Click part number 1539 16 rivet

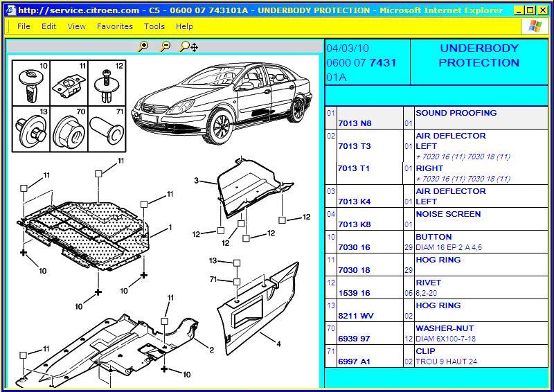pos(354,293)
